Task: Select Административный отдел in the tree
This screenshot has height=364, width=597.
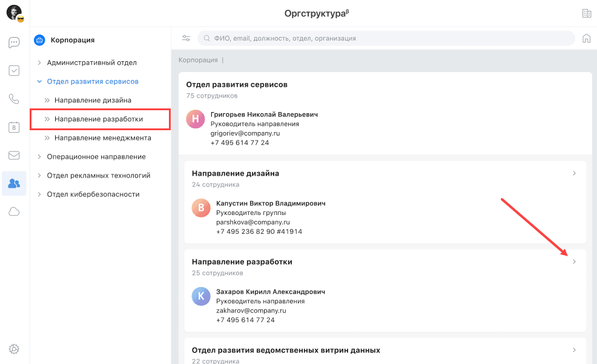Action: [92, 62]
